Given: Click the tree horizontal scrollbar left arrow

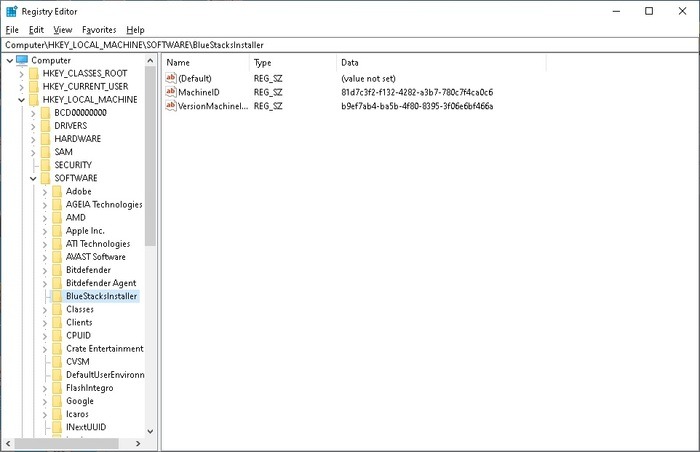Looking at the screenshot, I should coord(8,444).
